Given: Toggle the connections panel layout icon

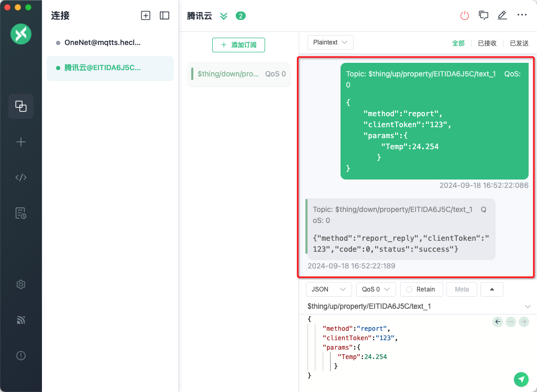Looking at the screenshot, I should point(165,16).
